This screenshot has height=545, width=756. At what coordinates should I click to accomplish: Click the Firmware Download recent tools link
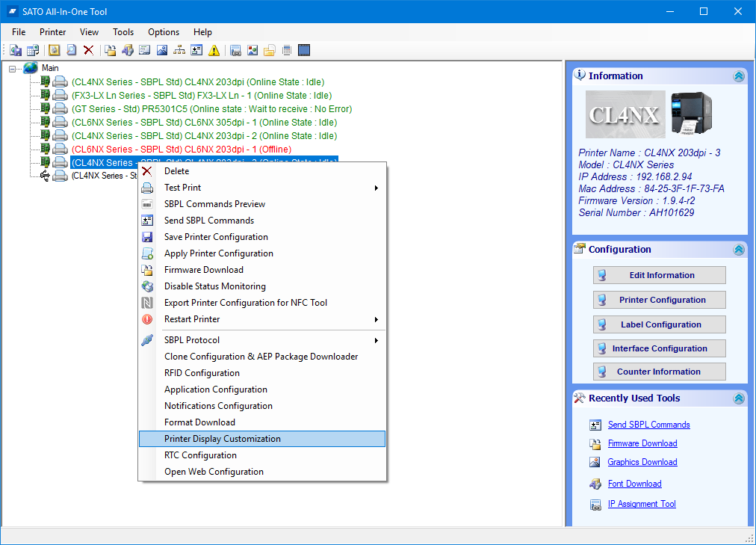[x=642, y=444]
